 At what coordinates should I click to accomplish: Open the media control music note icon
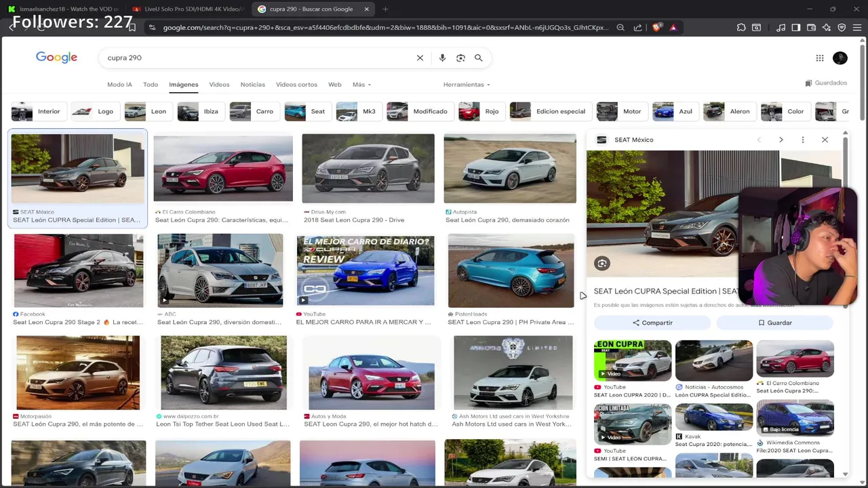[x=781, y=28]
